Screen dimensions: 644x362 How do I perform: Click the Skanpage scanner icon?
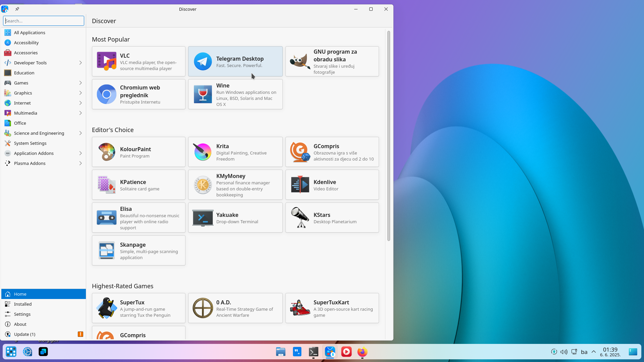pyautogui.click(x=106, y=250)
